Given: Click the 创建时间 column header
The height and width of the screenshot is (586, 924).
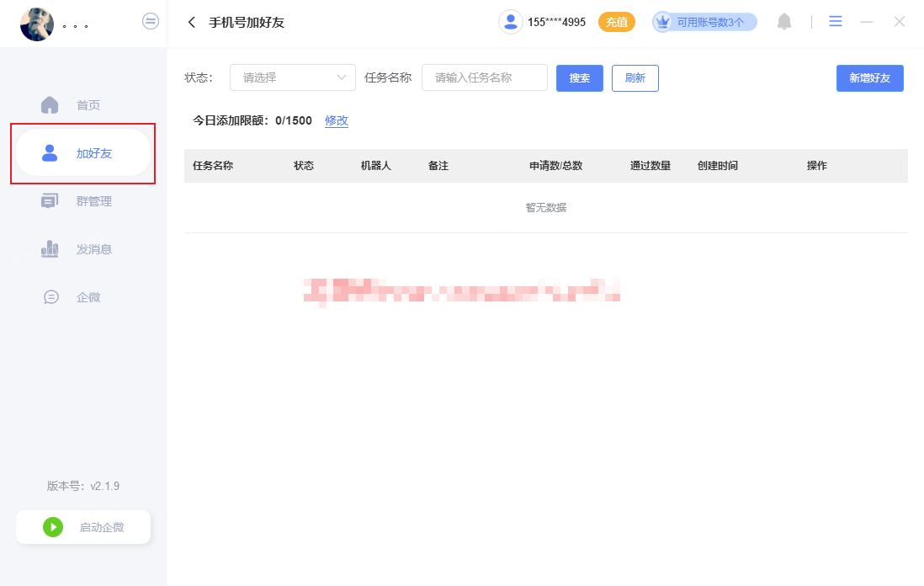Looking at the screenshot, I should coord(717,166).
